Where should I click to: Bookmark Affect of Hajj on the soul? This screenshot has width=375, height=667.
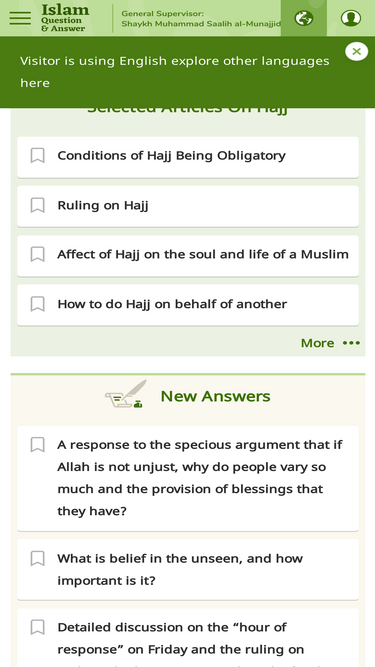(x=37, y=254)
